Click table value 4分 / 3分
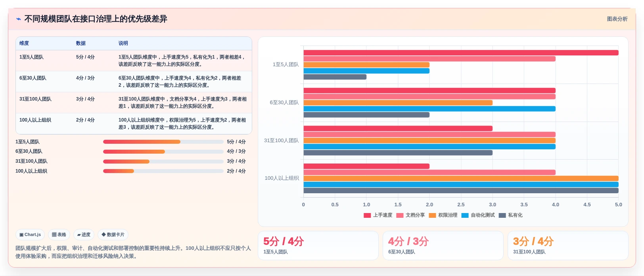 pyautogui.click(x=85, y=78)
